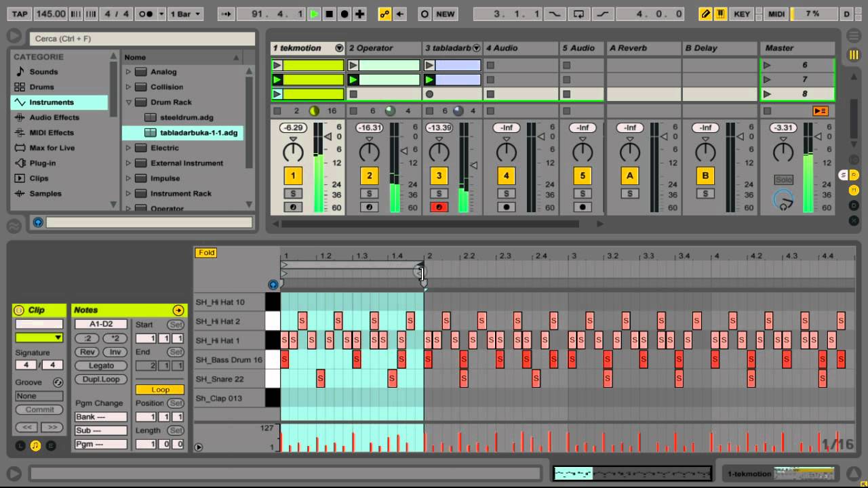
Task: Toggle the punch-in switch
Action: click(555, 14)
